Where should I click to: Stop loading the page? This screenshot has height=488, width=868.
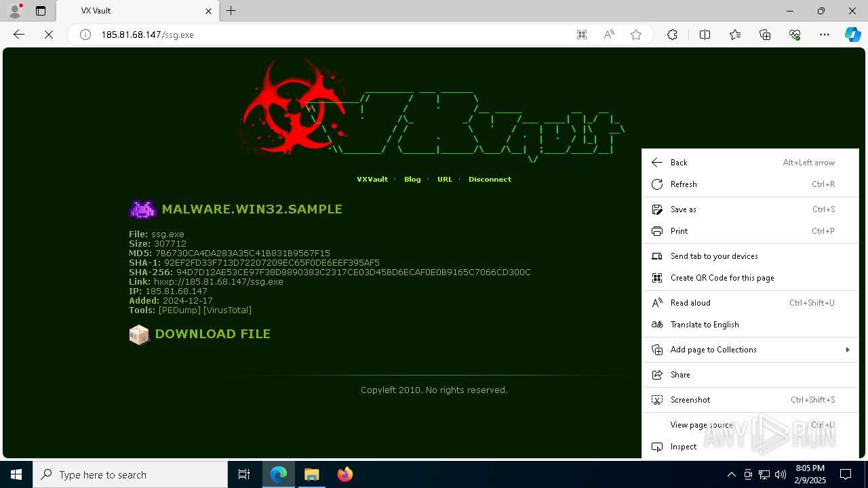click(x=49, y=35)
